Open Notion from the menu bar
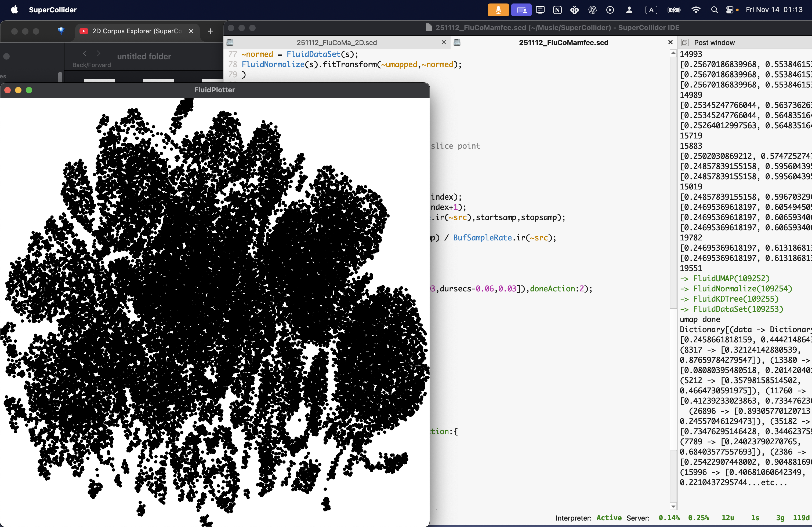The width and height of the screenshot is (812, 527). (557, 10)
